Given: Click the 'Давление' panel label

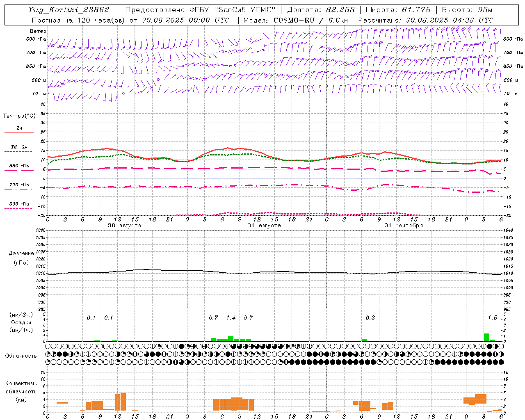Looking at the screenshot, I should tap(21, 253).
